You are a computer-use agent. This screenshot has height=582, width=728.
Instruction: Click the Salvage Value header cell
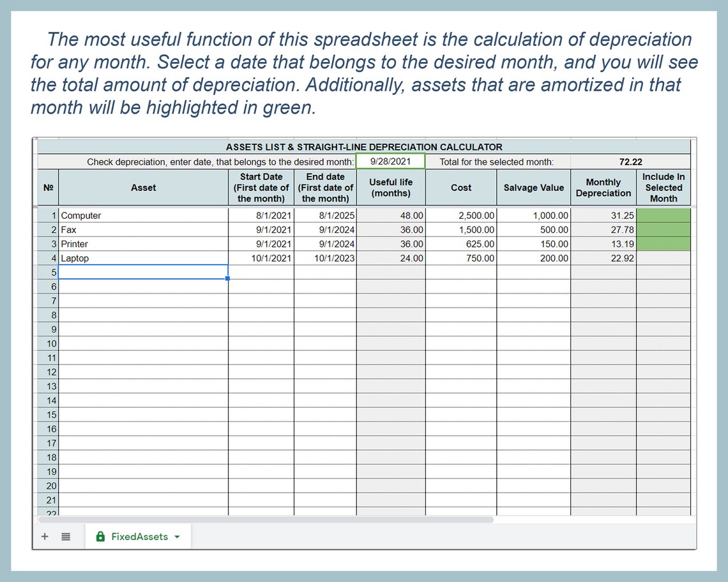(533, 187)
